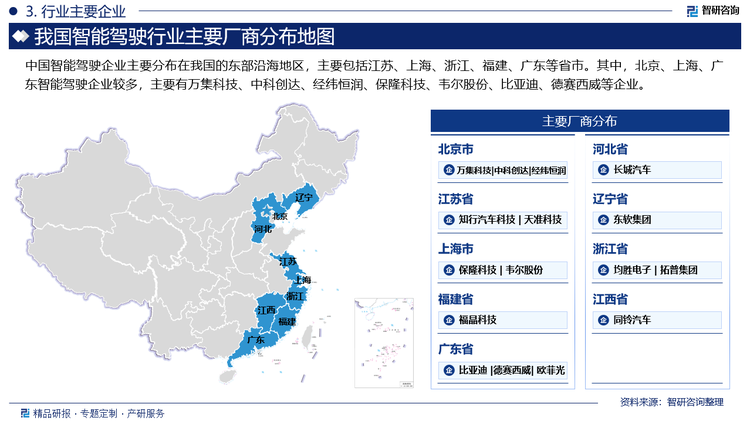Viewport: 750px width, 421px height.
Task: Select the 江苏省 heading
Action: [x=455, y=199]
